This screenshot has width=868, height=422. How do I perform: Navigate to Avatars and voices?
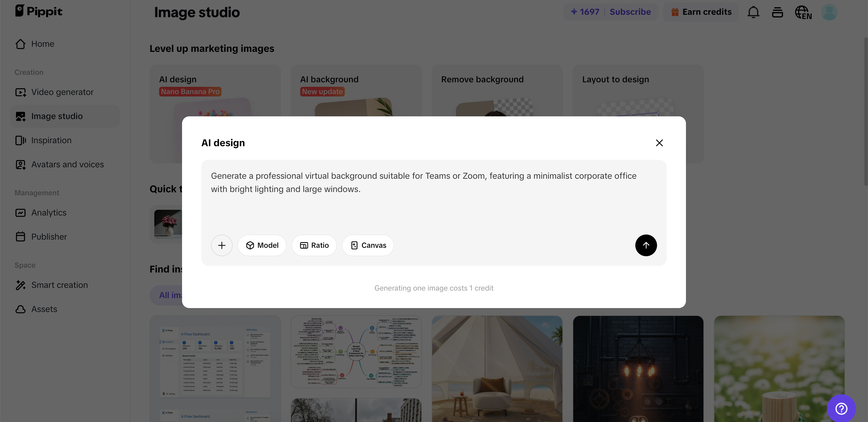(x=68, y=165)
